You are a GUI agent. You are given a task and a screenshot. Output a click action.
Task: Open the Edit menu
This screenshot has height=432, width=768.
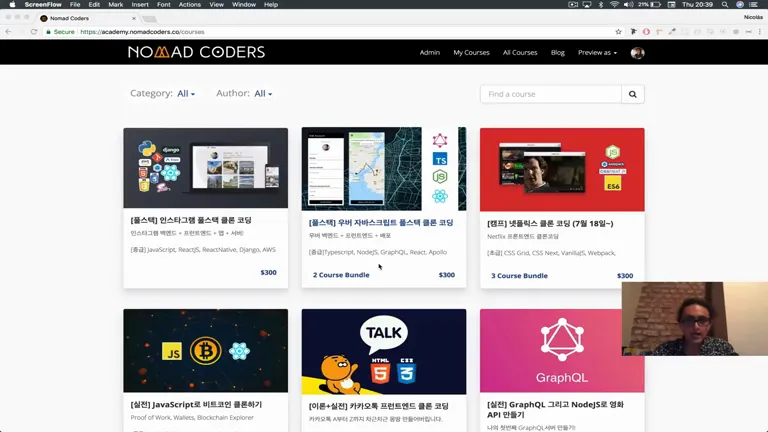[x=94, y=4]
